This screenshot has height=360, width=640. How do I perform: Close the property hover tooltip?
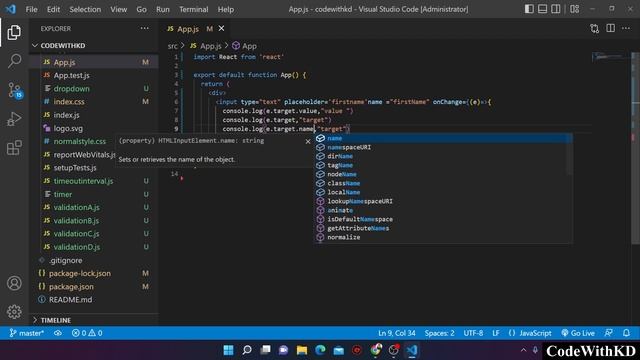308,141
